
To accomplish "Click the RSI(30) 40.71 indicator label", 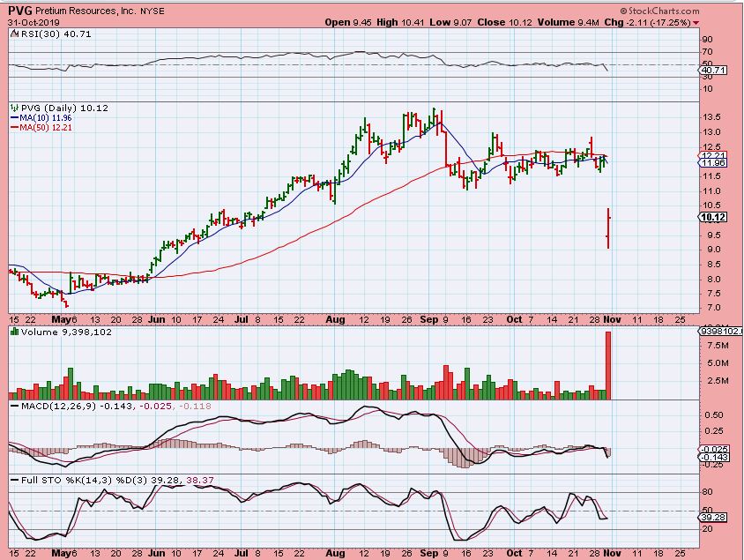I will point(56,34).
